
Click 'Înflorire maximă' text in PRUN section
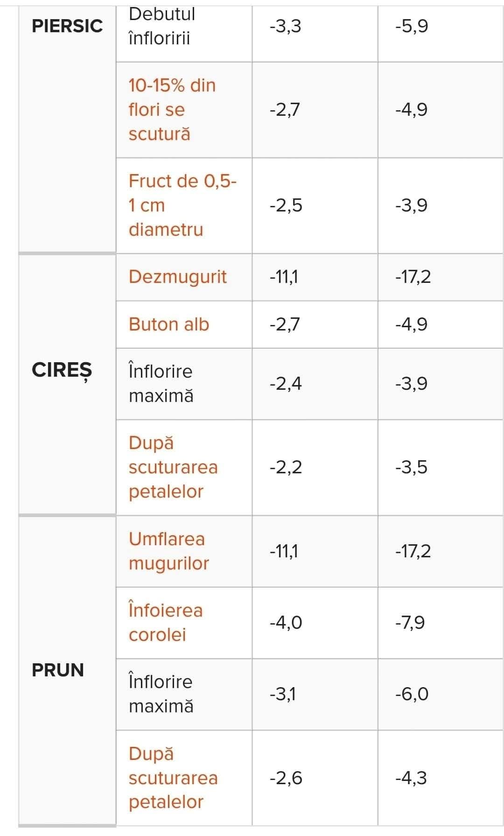[x=161, y=694]
